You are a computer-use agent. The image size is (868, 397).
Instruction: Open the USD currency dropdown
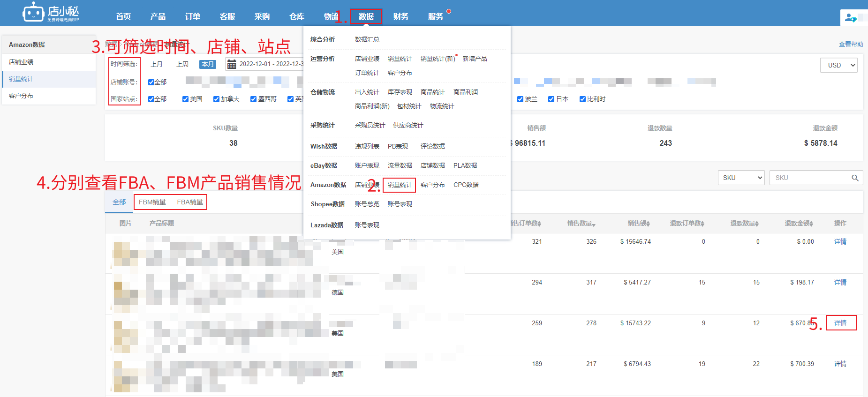[838, 65]
